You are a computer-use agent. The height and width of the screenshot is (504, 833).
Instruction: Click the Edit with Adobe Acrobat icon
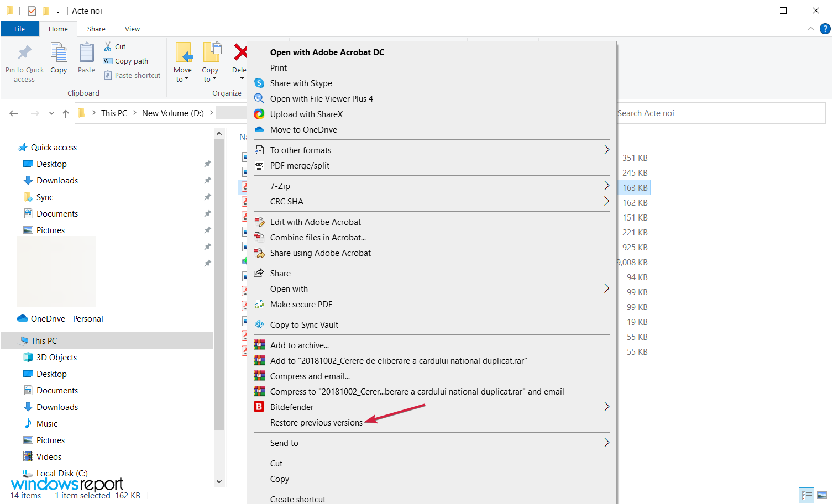point(259,222)
